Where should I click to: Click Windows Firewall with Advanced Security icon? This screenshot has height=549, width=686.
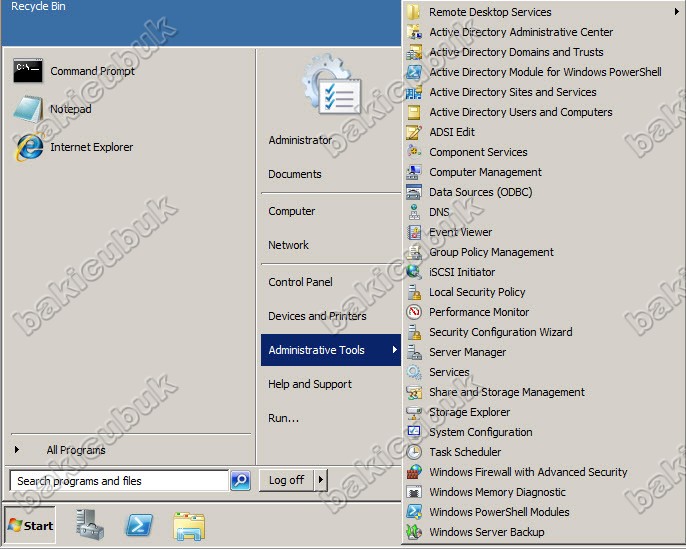pyautogui.click(x=414, y=472)
